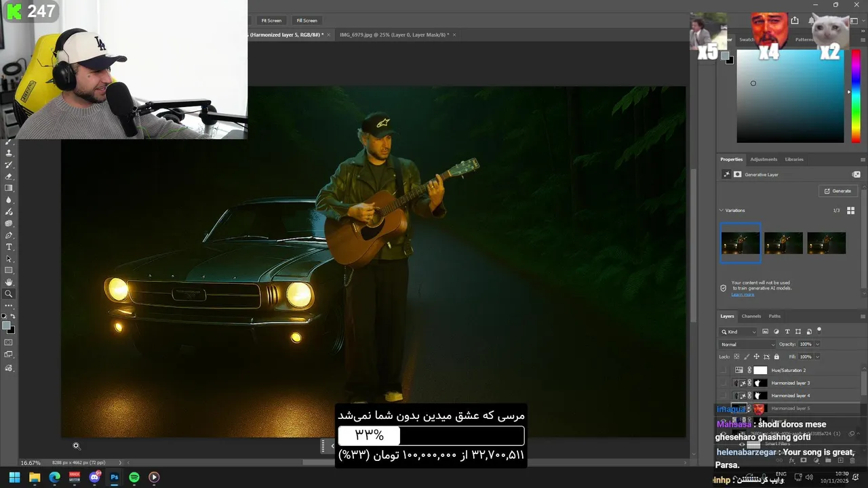Open the Kind filter dropdown
The width and height of the screenshot is (868, 488).
[738, 331]
